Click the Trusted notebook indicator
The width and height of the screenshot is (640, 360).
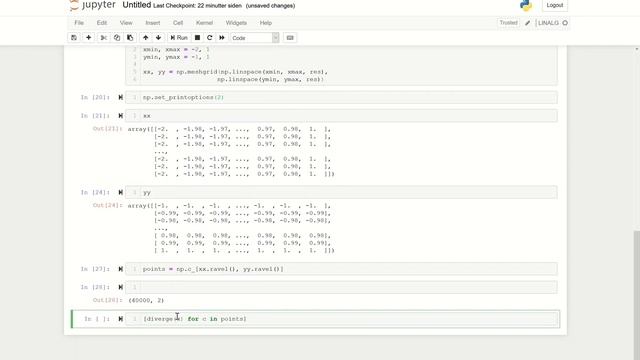pyautogui.click(x=508, y=23)
